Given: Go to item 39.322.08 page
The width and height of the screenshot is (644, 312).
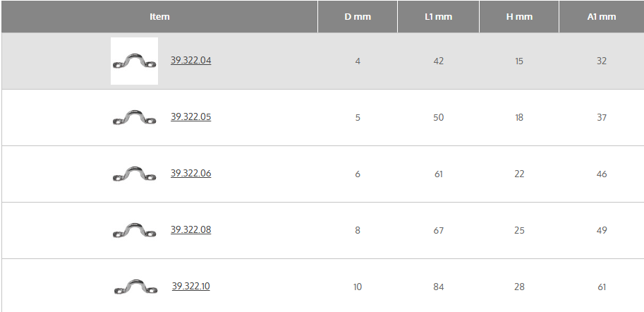Looking at the screenshot, I should pos(190,230).
